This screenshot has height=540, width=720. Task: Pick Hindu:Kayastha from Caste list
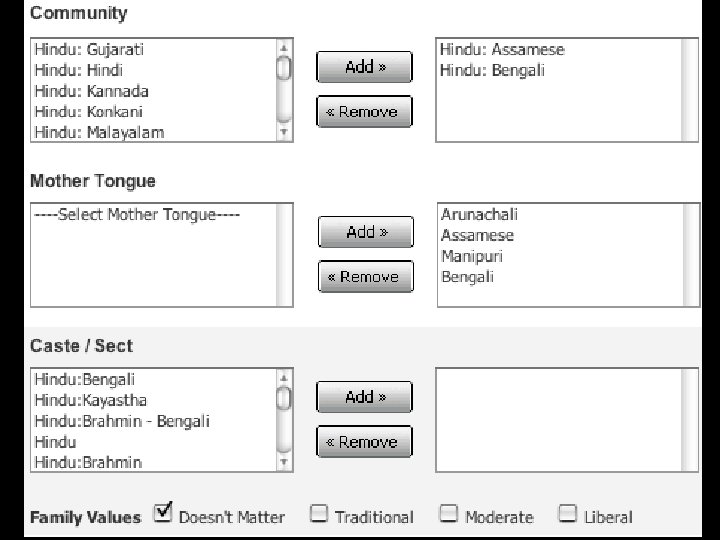(x=90, y=400)
